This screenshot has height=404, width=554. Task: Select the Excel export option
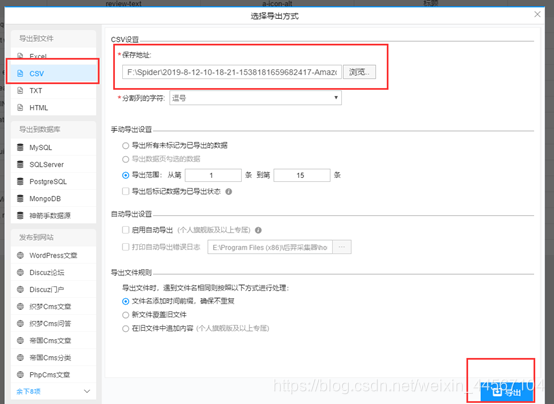tap(53, 56)
